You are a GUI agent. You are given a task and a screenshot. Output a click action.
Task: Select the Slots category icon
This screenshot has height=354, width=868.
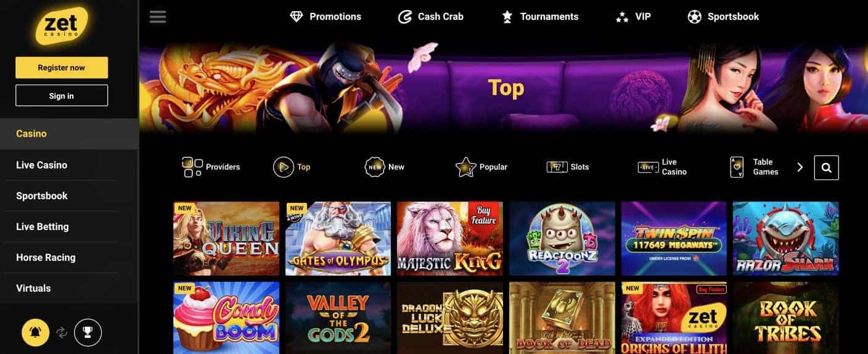[x=557, y=167]
